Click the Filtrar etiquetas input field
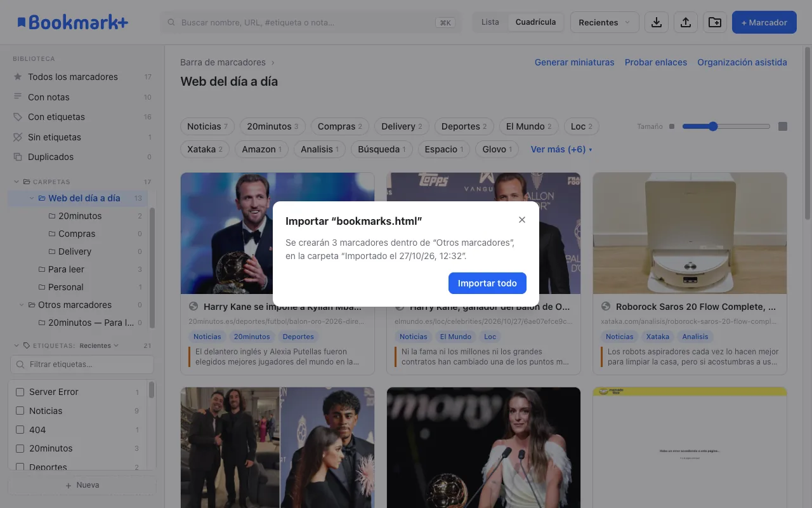Viewport: 812px width, 508px height. pos(82,364)
